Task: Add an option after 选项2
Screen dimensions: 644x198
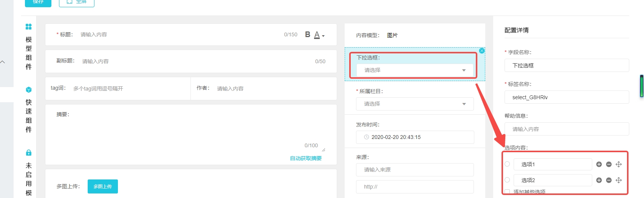Action: 599,180
